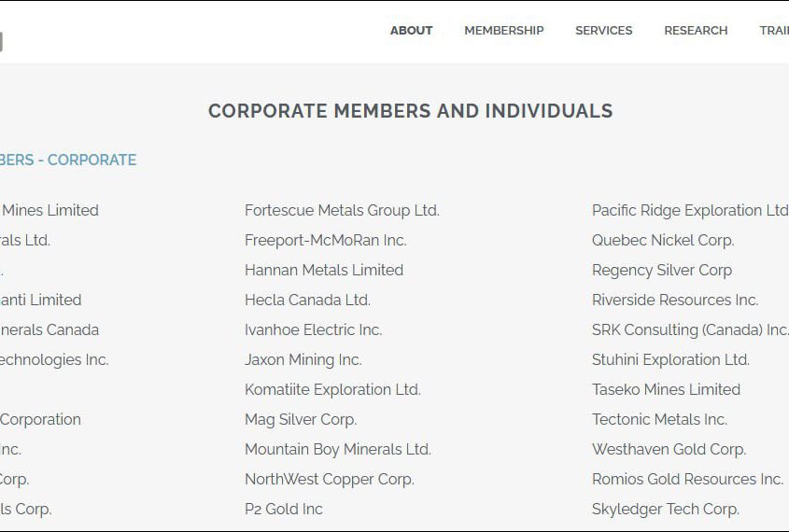Open the MEMBERSHIP menu item
Screen dimensions: 789x532
[x=503, y=31]
